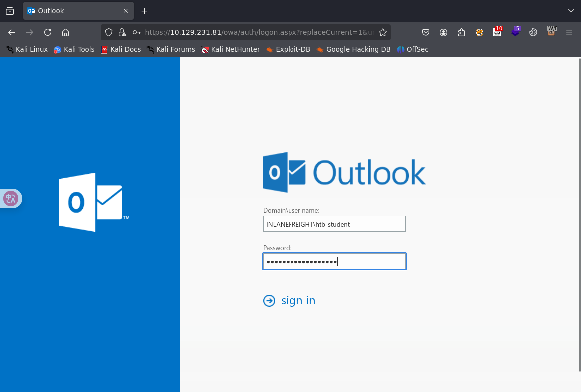Open the Firefox hamburger menu

click(569, 32)
